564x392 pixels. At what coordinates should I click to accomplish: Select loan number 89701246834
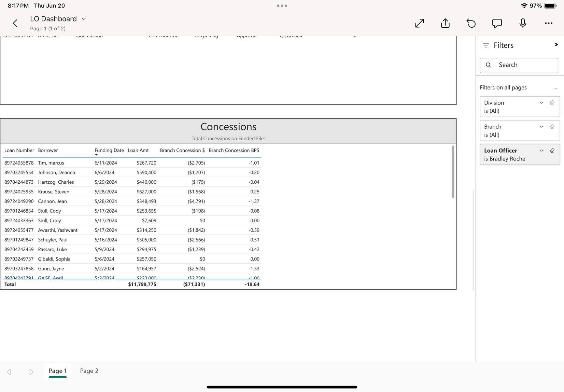[19, 211]
